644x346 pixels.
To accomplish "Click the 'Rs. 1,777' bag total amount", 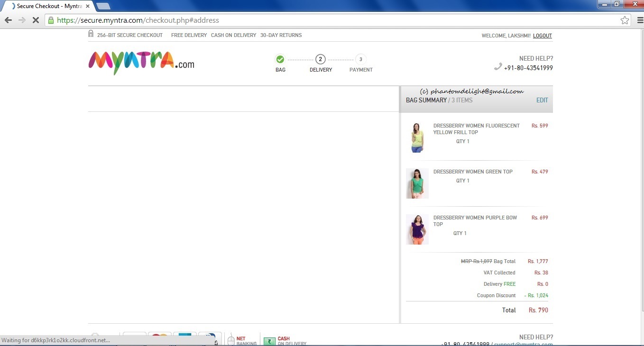I will coord(538,261).
